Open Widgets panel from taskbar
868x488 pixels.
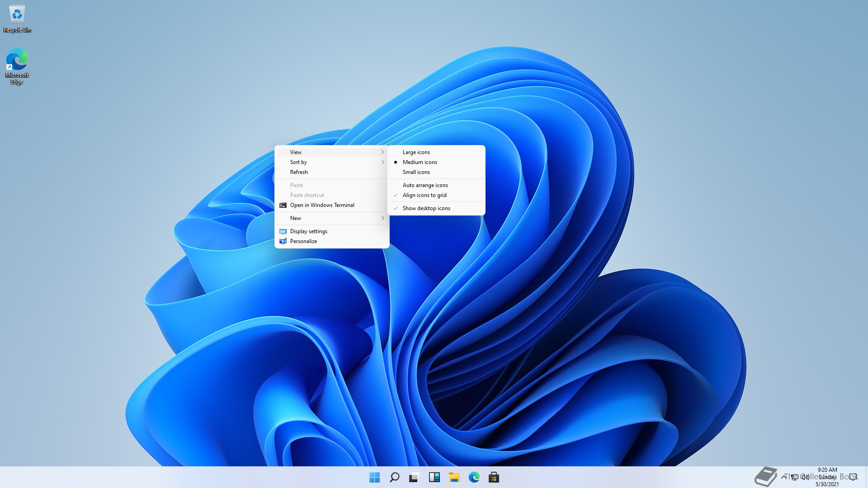click(x=434, y=477)
